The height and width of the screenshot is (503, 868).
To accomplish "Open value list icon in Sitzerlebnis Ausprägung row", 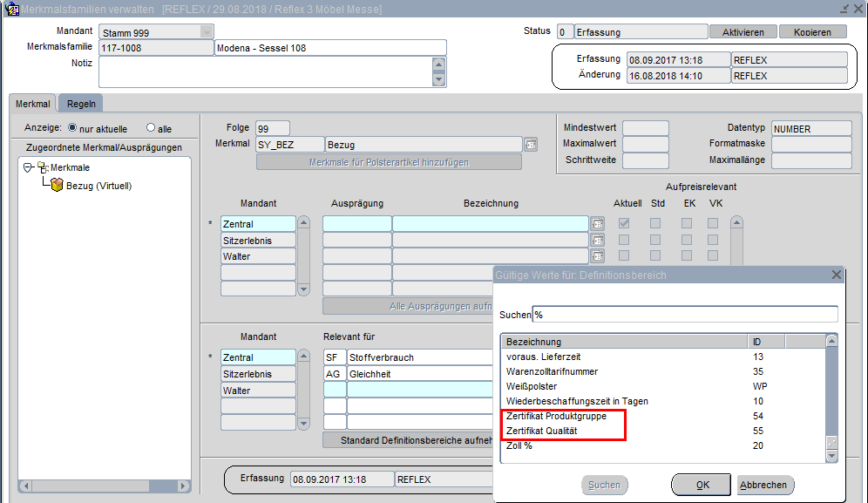I will 597,241.
